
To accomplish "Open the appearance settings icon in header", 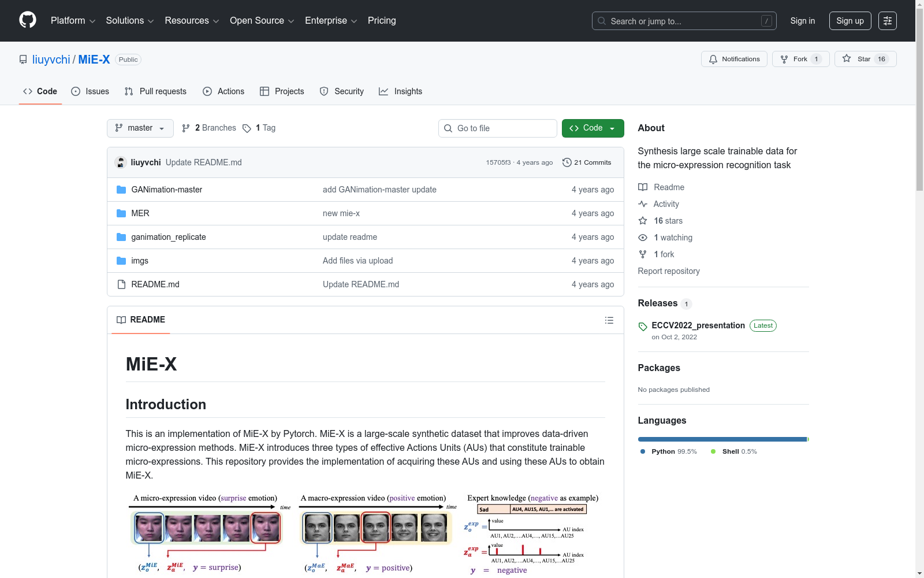I will point(887,21).
